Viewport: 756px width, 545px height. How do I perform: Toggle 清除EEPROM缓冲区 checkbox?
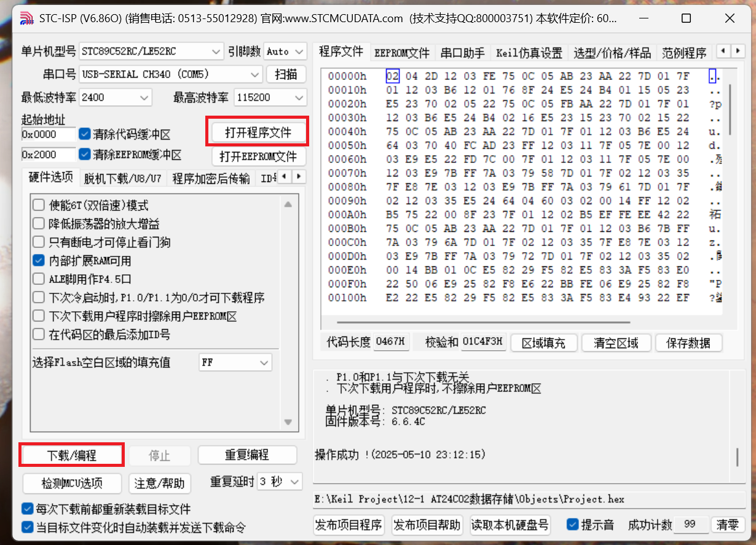point(85,154)
